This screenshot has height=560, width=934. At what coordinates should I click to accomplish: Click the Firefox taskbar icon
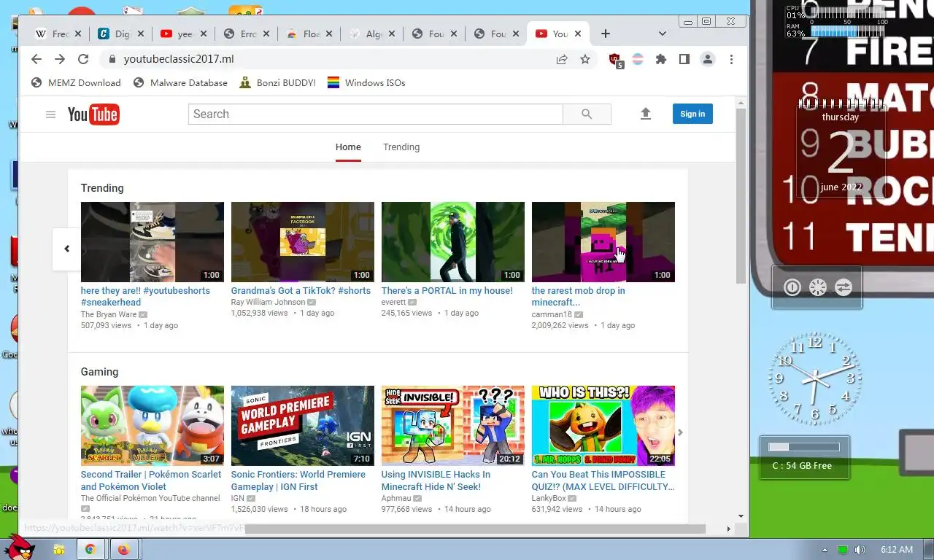123,549
